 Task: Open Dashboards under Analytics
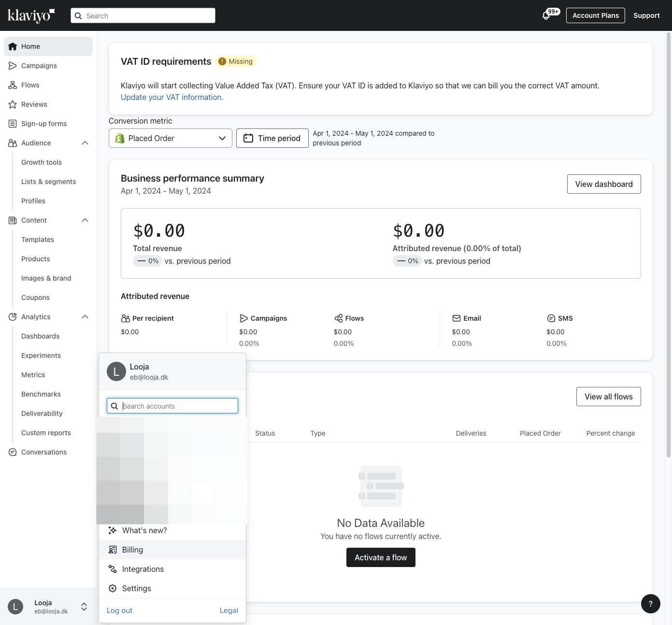point(41,336)
